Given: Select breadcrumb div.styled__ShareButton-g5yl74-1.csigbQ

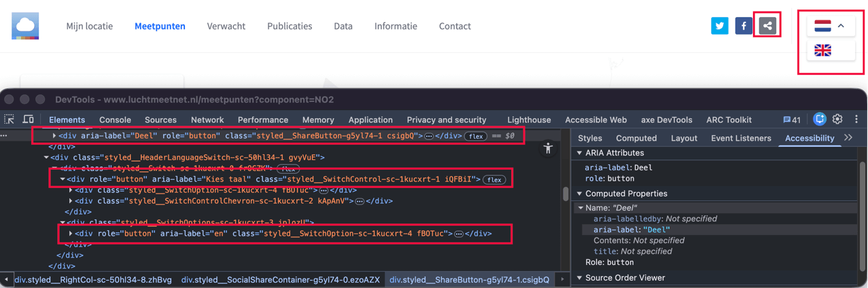Looking at the screenshot, I should tap(469, 279).
